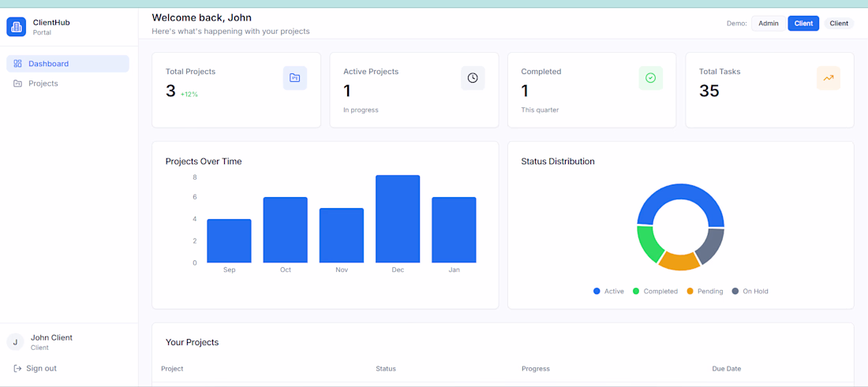Click the Projects folder icon in sidebar
868x387 pixels.
17,84
